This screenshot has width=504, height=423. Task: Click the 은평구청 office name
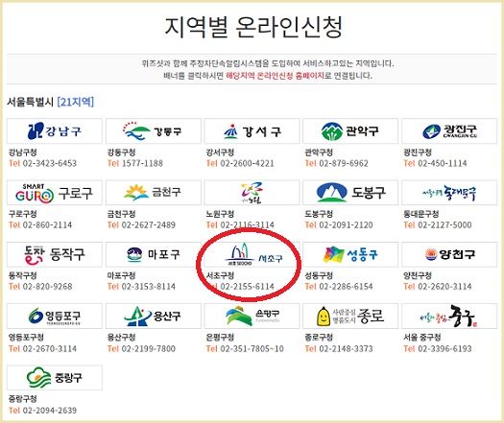click(x=220, y=338)
